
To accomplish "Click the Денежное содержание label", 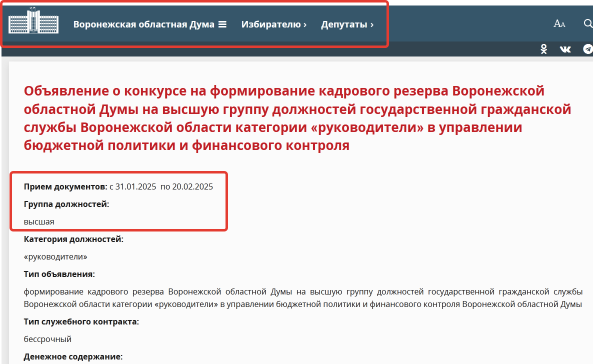I will (73, 356).
